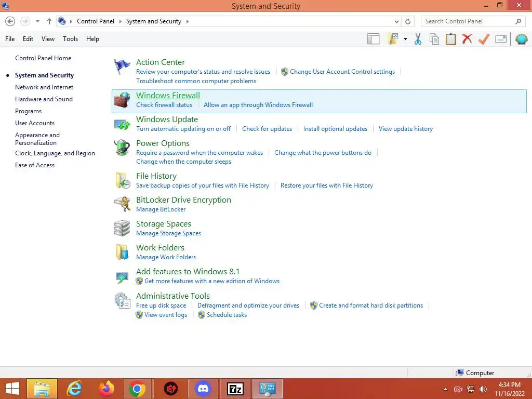The width and height of the screenshot is (532, 399).
Task: Click the Administrative Tools gear icon
Action: tap(122, 300)
